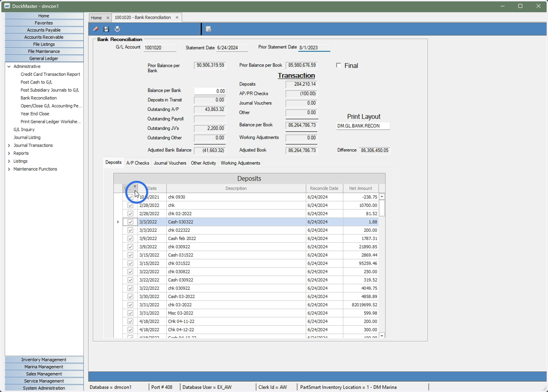Screen dimensions: 548x392
Task: Uncheck the Cash feb 2022 row checkbox
Action: pos(130,238)
